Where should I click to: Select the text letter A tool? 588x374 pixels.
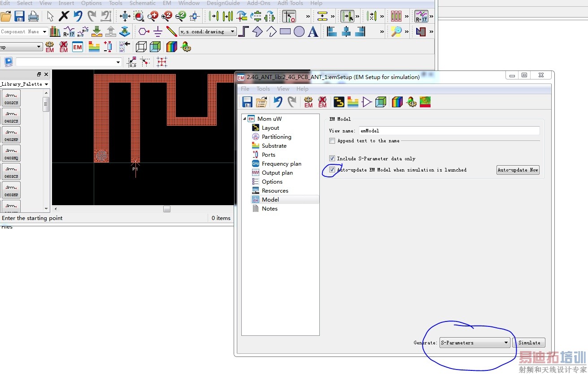point(313,31)
